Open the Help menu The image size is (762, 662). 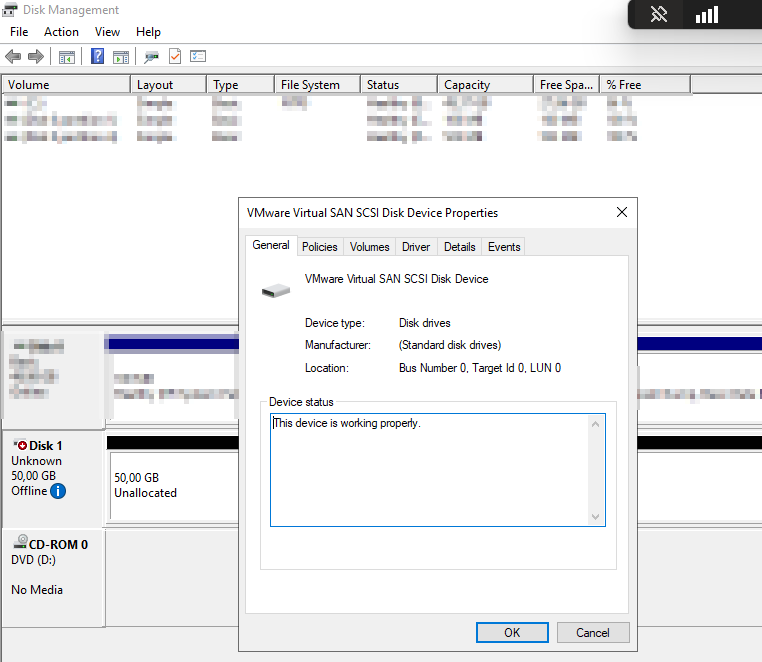pyautogui.click(x=148, y=32)
